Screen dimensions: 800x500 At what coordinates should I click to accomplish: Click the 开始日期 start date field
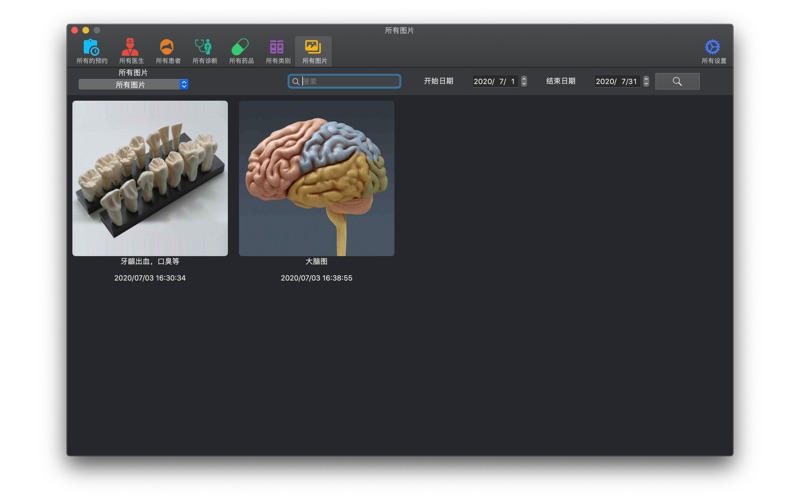coord(494,81)
